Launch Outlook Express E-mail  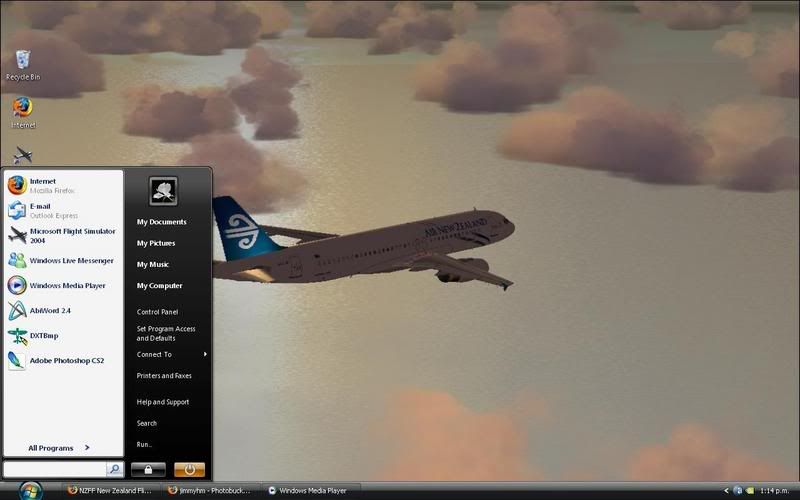40,210
